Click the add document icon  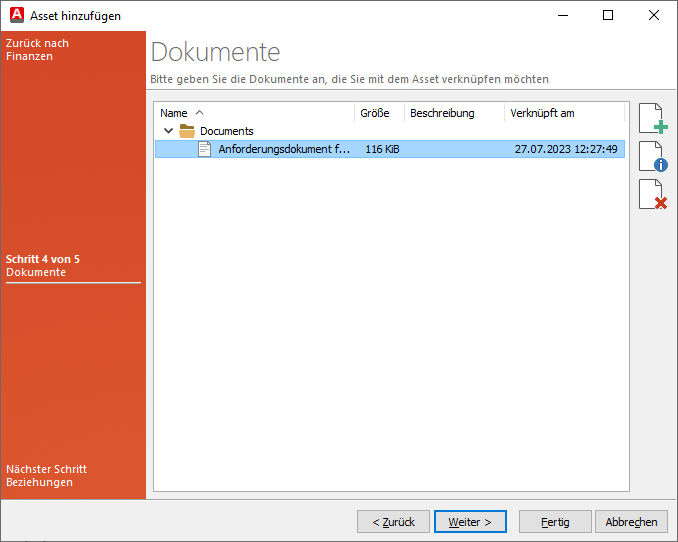[x=653, y=119]
